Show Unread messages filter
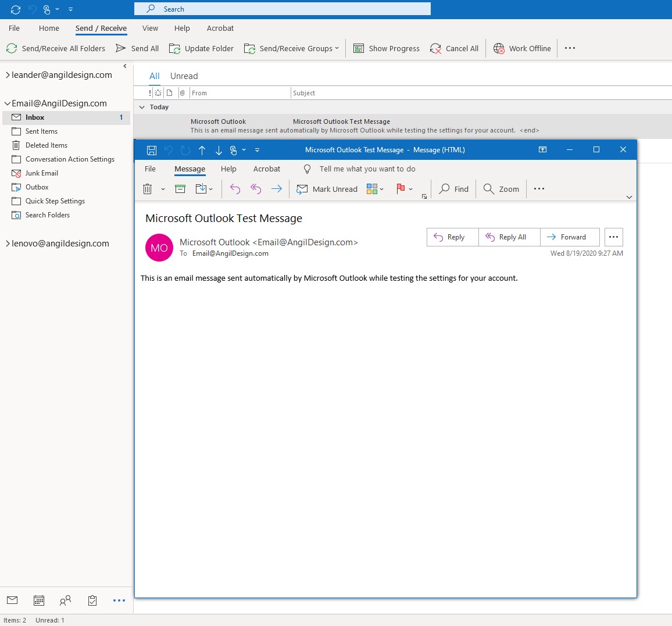The image size is (672, 626). (184, 76)
